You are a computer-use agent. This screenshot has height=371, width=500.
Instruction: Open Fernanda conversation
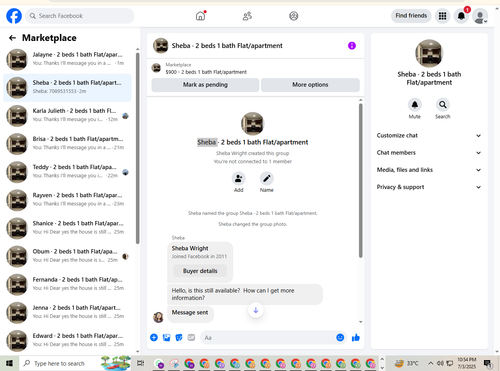tap(67, 284)
